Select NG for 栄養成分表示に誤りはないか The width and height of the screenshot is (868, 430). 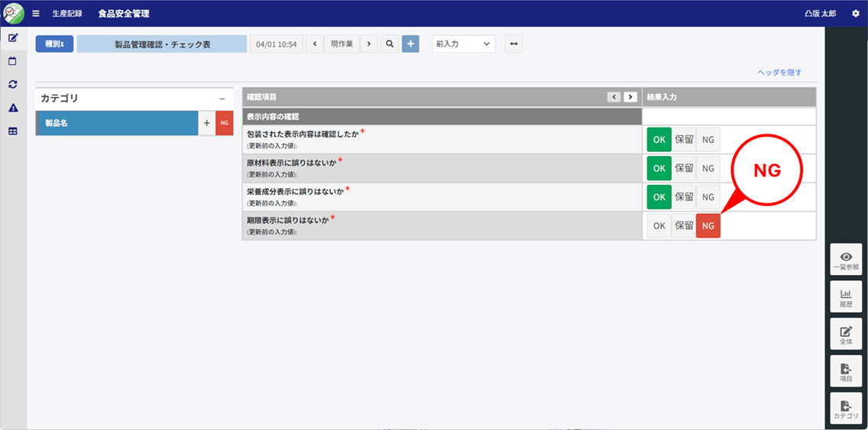point(708,197)
